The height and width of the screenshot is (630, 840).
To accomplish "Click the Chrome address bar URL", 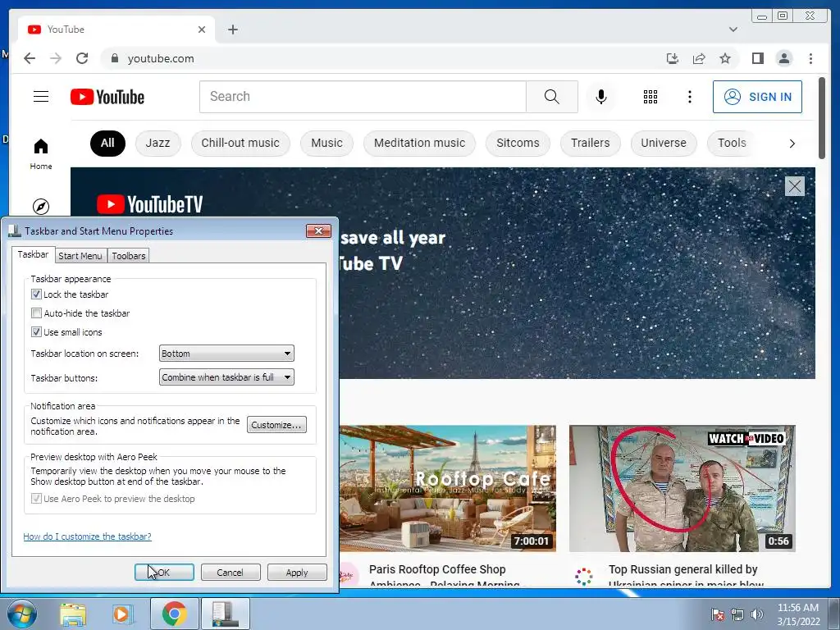I will point(161,58).
